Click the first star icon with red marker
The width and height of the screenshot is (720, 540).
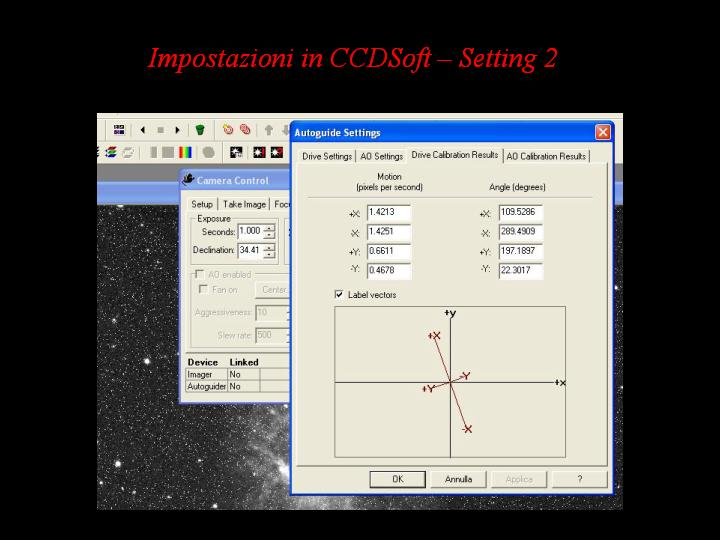(x=259, y=152)
